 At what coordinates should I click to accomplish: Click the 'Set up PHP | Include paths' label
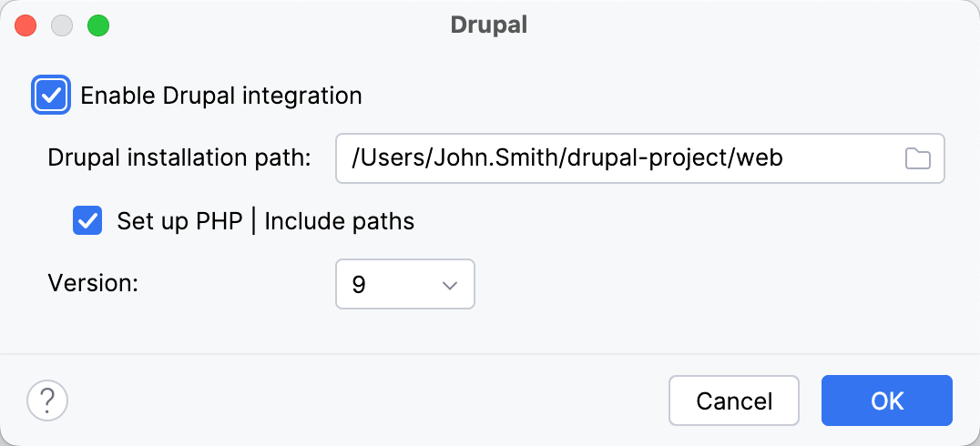pyautogui.click(x=265, y=221)
